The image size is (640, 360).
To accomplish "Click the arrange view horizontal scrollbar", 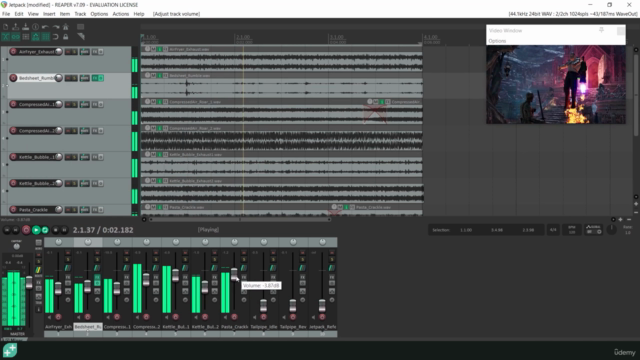I will click(240, 220).
